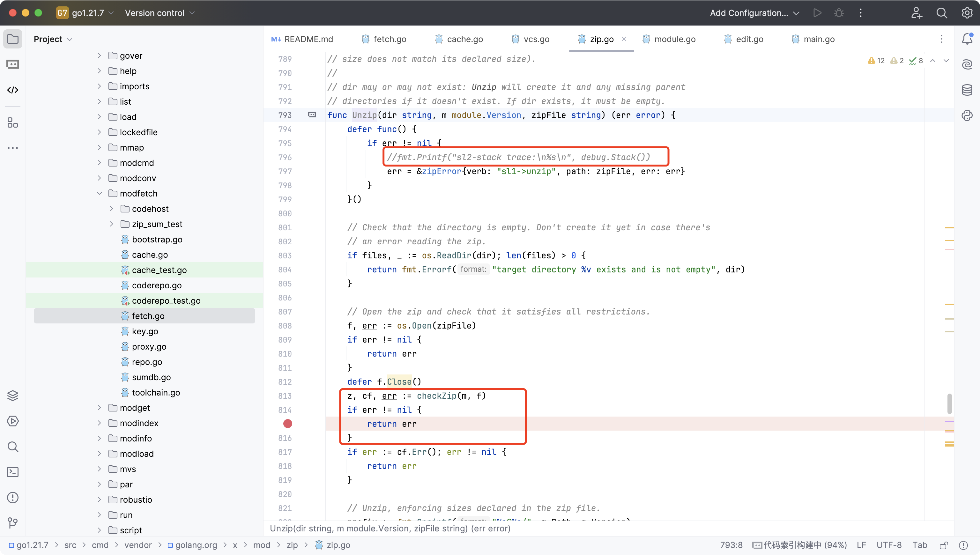Switch to the vcs.go tab
The height and width of the screenshot is (555, 980).
click(x=530, y=39)
